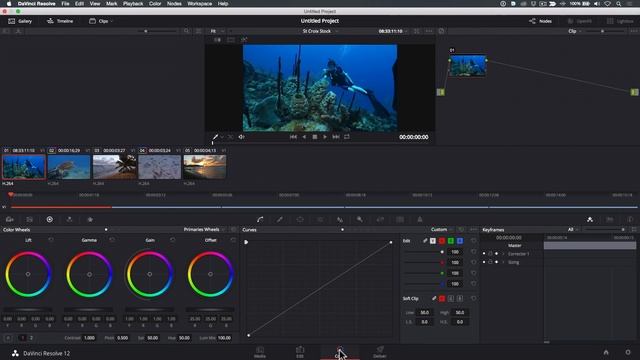Enable green channel in curve Edit
Viewport: 640px width, 360px height.
(x=451, y=241)
